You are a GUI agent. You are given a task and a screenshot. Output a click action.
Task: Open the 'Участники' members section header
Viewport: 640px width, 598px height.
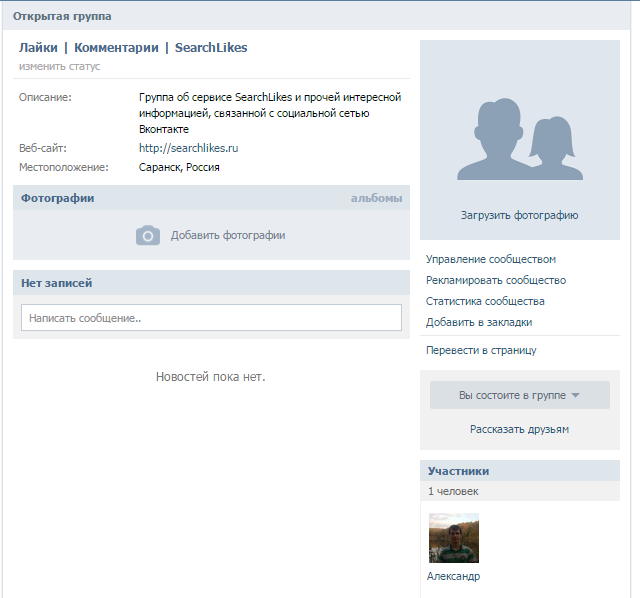[x=458, y=471]
